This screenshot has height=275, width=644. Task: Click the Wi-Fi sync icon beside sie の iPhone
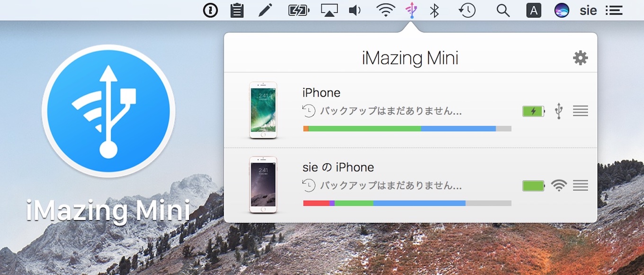(x=559, y=185)
